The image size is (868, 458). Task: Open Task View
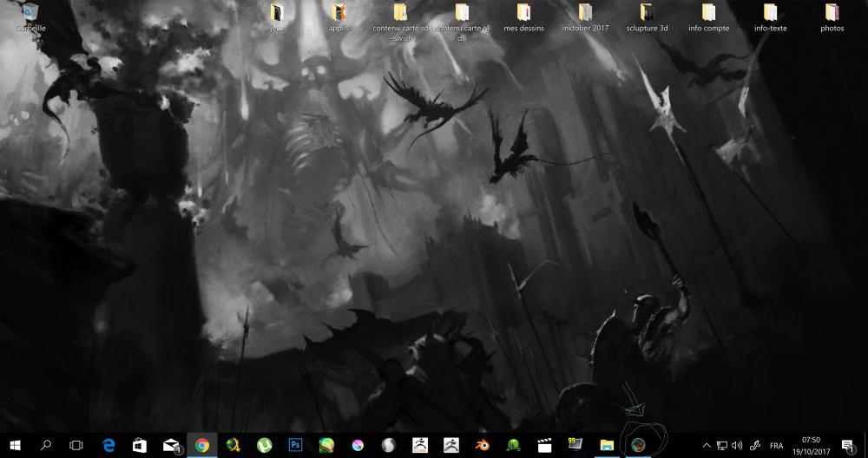[76, 445]
